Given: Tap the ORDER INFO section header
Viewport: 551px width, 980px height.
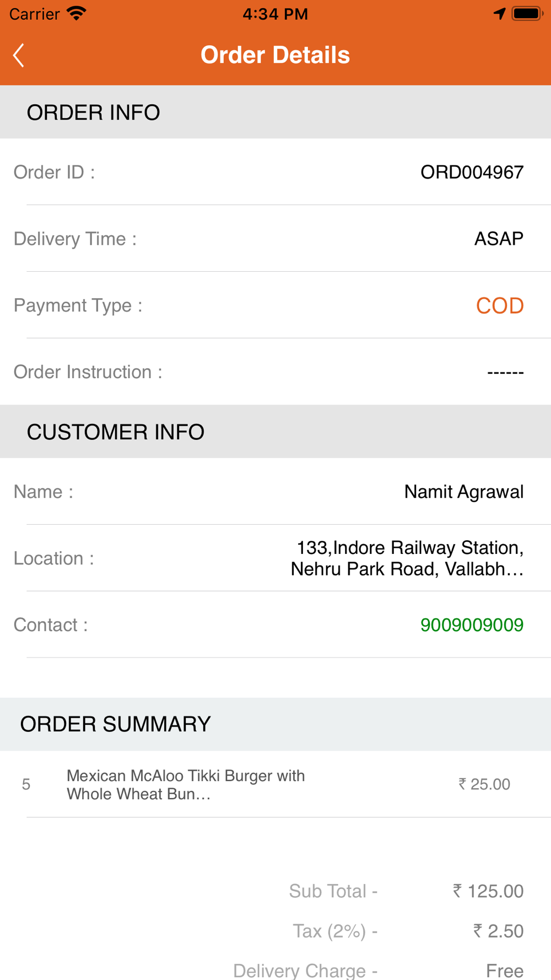Looking at the screenshot, I should 94,112.
